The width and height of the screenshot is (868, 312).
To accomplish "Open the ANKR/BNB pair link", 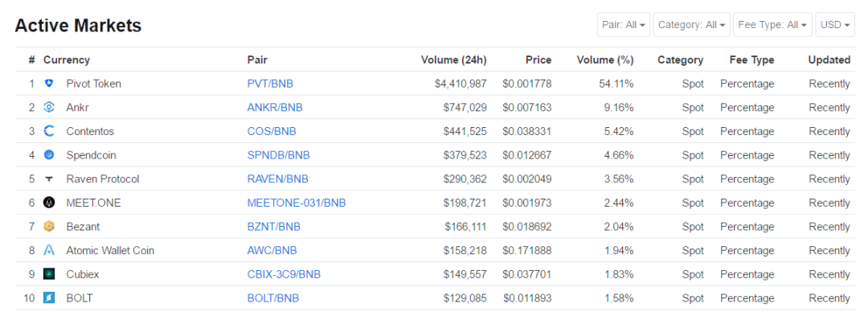I will 275,108.
